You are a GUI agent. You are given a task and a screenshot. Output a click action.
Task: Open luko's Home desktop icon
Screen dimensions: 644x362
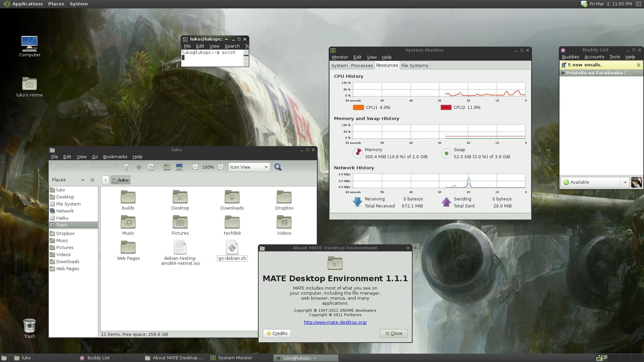[x=30, y=87]
